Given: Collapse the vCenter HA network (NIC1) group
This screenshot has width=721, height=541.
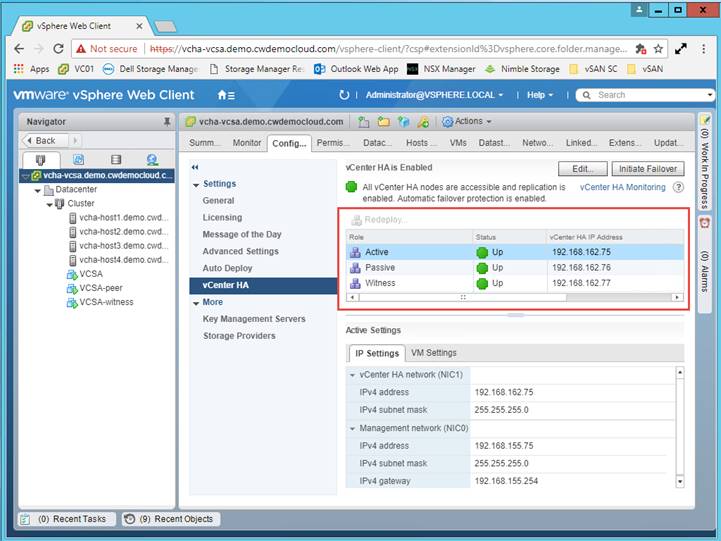Looking at the screenshot, I should 352,376.
